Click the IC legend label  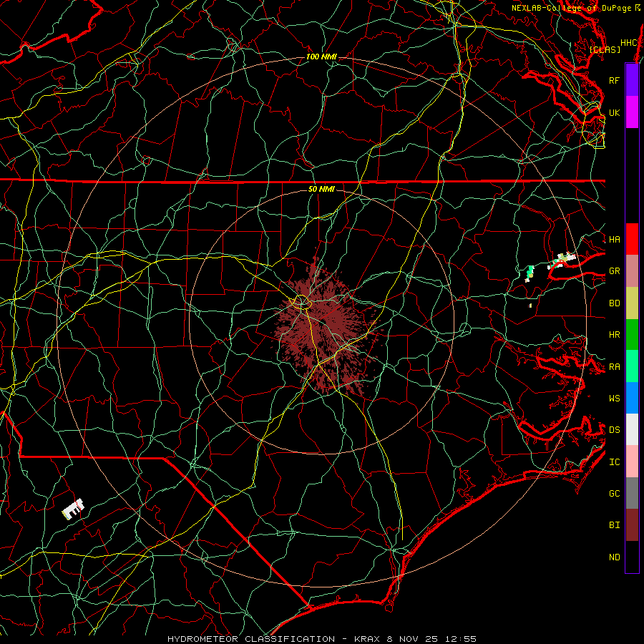614,462
